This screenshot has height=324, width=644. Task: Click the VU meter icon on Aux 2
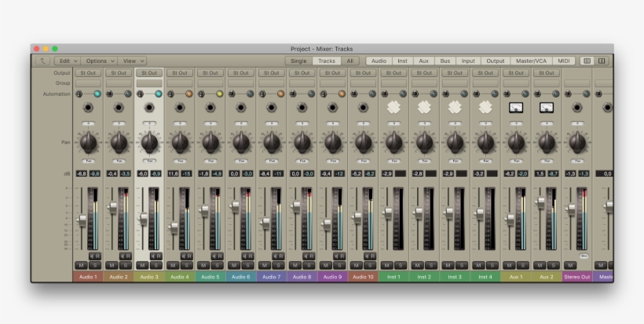547,108
